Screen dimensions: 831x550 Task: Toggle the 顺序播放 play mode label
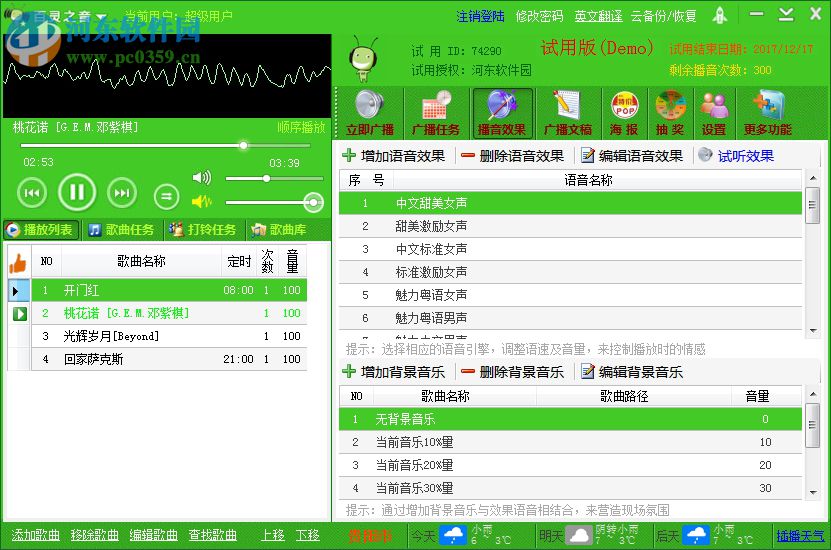pos(301,127)
